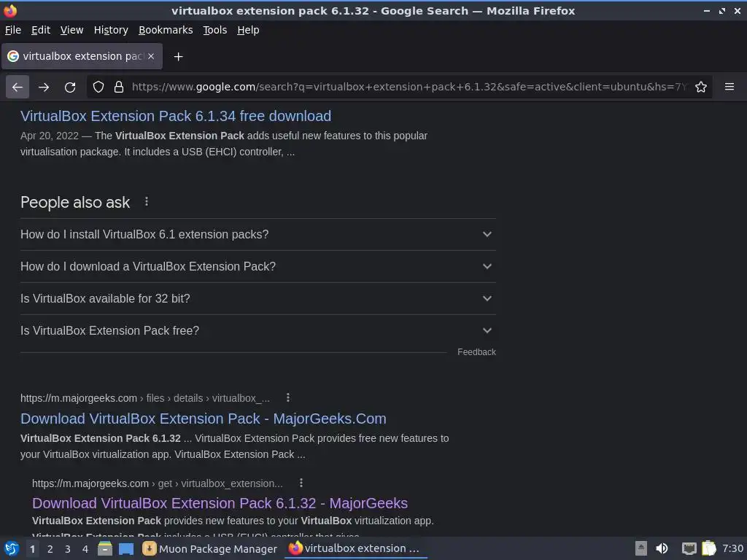This screenshot has width=747, height=560.
Task: Open the Tools menu
Action: click(x=215, y=30)
